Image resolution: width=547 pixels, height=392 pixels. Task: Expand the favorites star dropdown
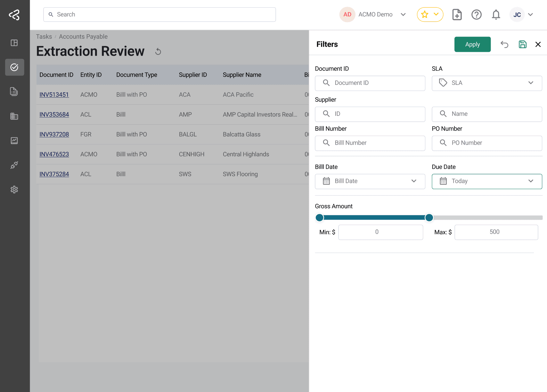[430, 14]
